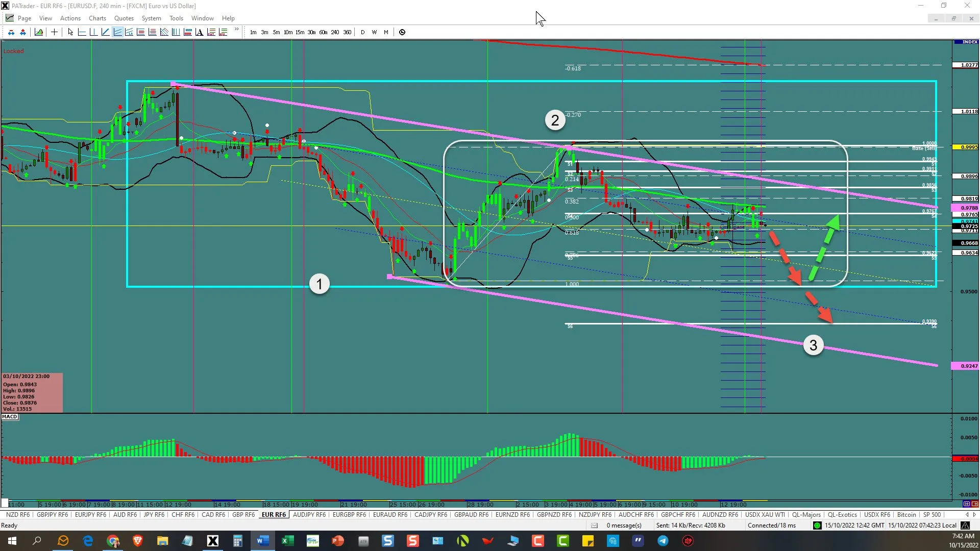Open Windows Start menu
Screen dimensions: 980x551
[12, 541]
